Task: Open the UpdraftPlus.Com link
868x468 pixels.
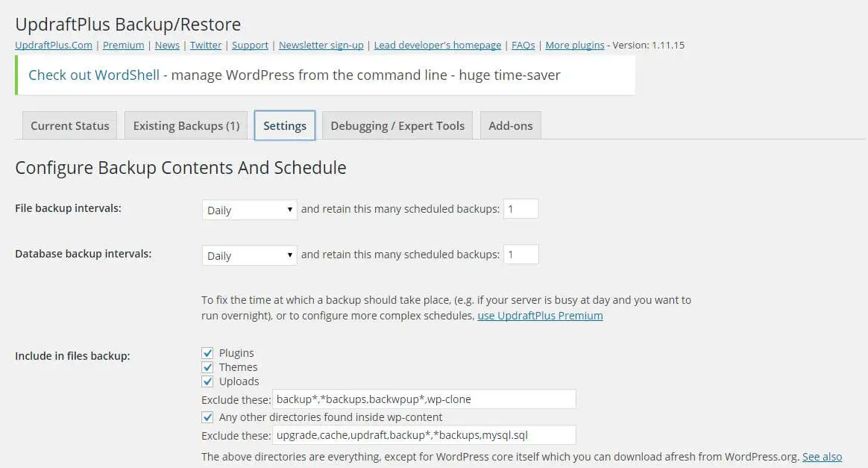Action: click(x=53, y=45)
